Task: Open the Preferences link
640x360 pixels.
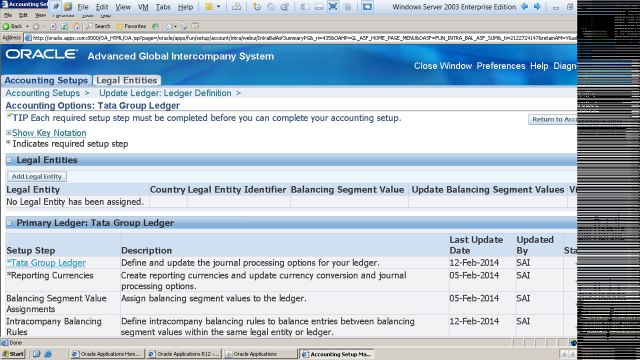Action: click(x=501, y=66)
